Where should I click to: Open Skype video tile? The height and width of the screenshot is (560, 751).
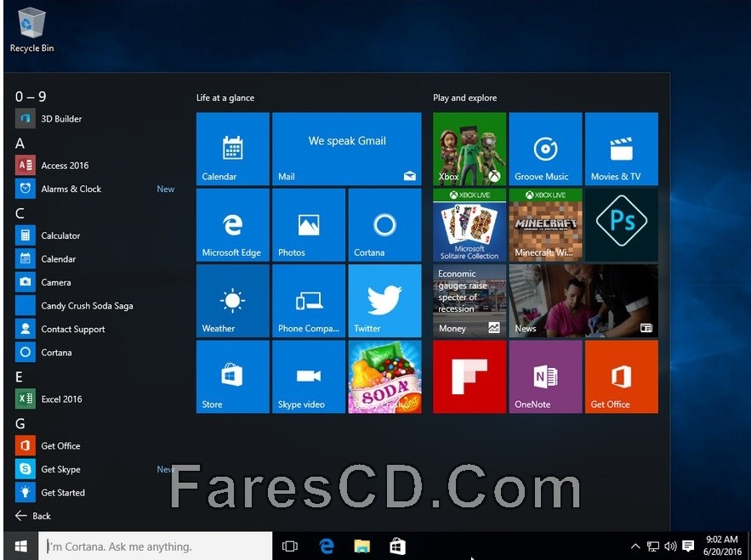pyautogui.click(x=309, y=376)
